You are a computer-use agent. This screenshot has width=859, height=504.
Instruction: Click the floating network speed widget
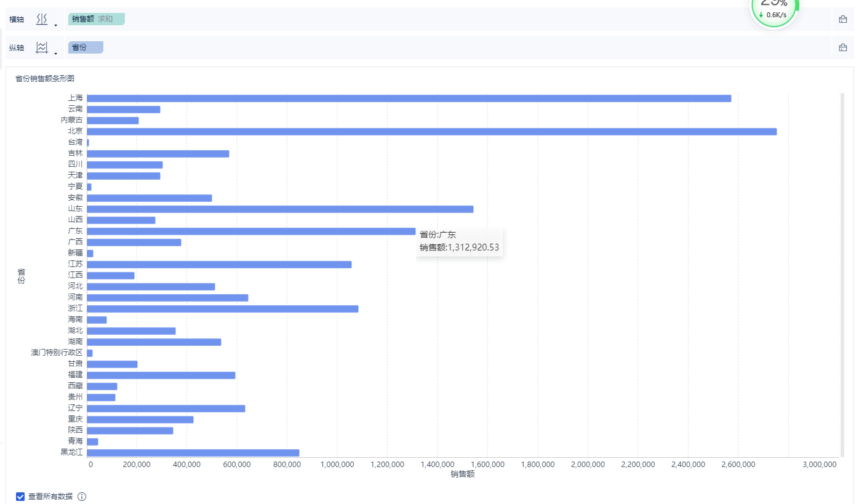(x=773, y=12)
